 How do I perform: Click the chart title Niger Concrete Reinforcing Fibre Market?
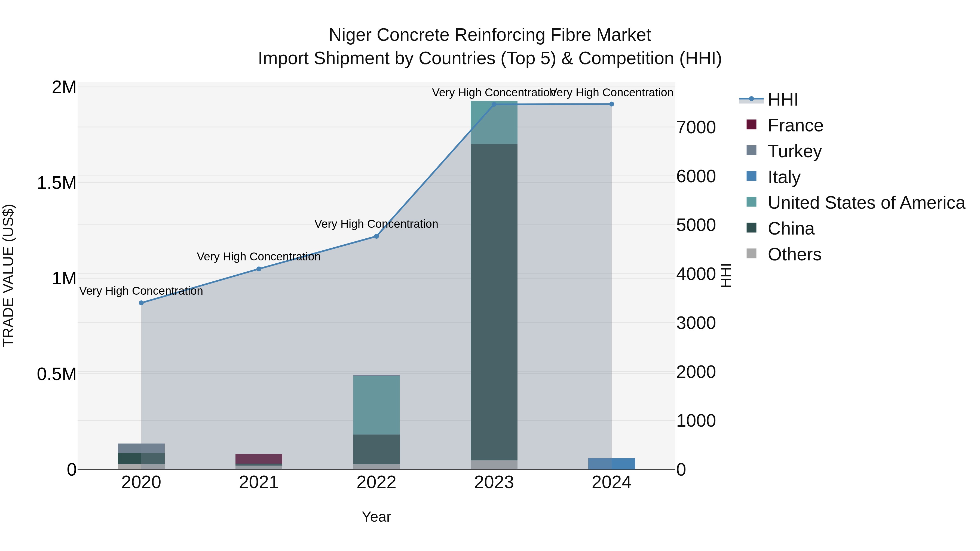coord(490,35)
